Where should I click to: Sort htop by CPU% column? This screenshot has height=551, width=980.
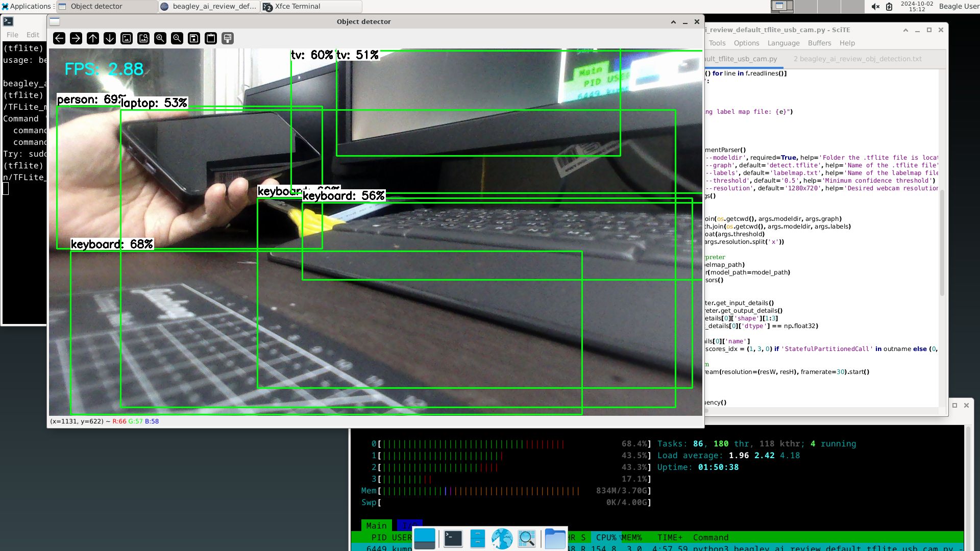(606, 537)
